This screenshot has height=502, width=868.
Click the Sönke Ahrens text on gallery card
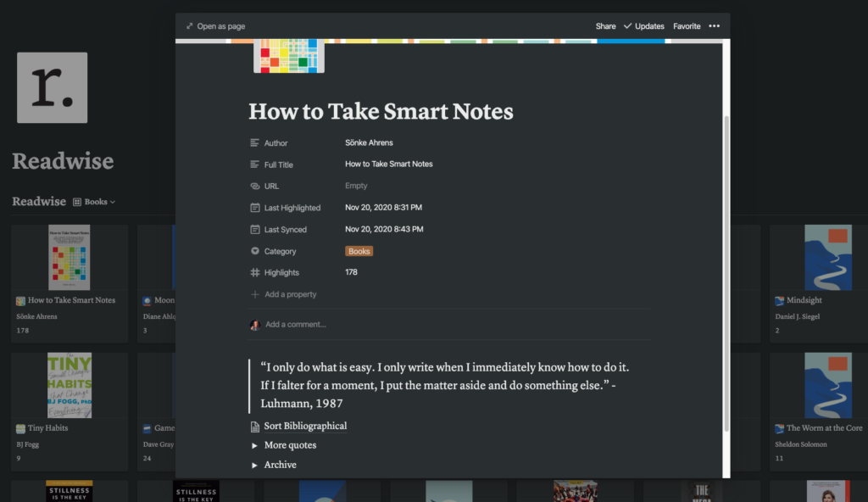pos(36,316)
